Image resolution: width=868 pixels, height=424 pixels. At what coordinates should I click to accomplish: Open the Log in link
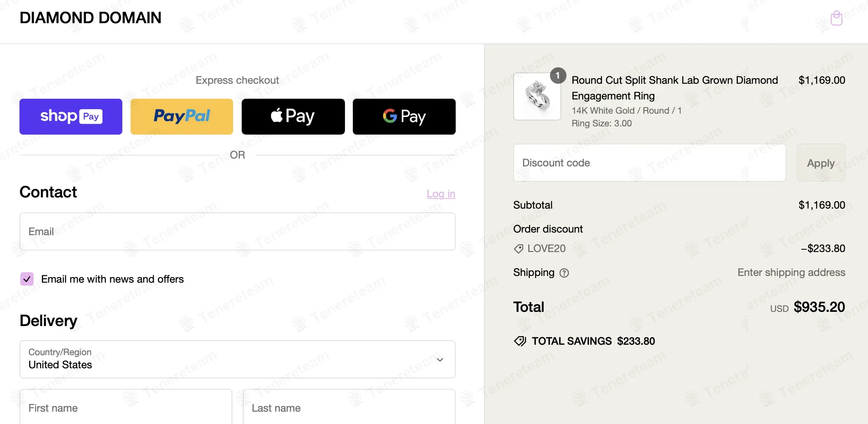(441, 194)
